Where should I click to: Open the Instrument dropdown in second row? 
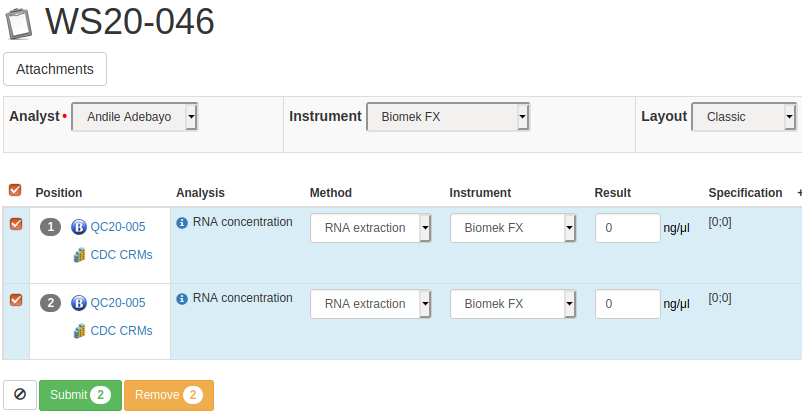pyautogui.click(x=513, y=304)
